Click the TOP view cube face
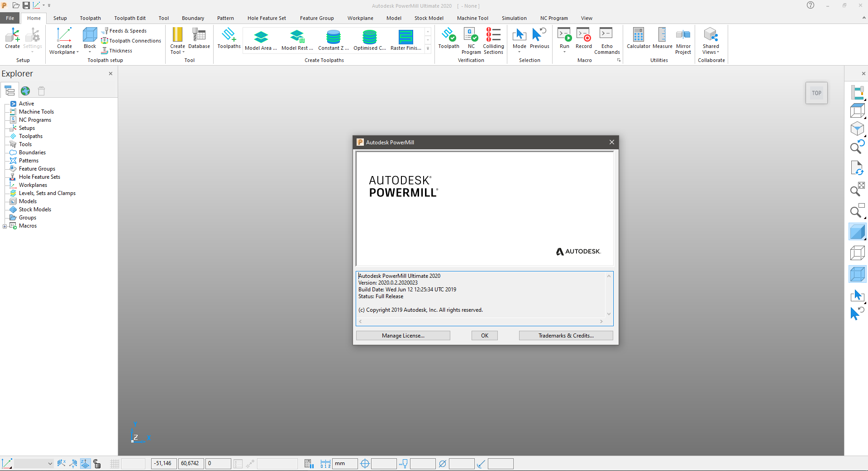The width and height of the screenshot is (868, 471). pos(816,93)
